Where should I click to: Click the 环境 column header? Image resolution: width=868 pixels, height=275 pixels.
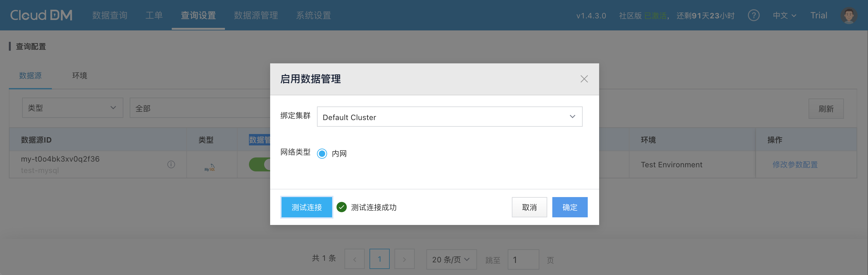[x=648, y=140]
